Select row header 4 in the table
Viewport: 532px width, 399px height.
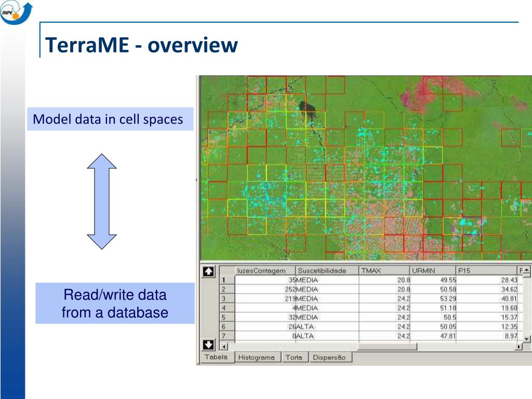click(228, 308)
